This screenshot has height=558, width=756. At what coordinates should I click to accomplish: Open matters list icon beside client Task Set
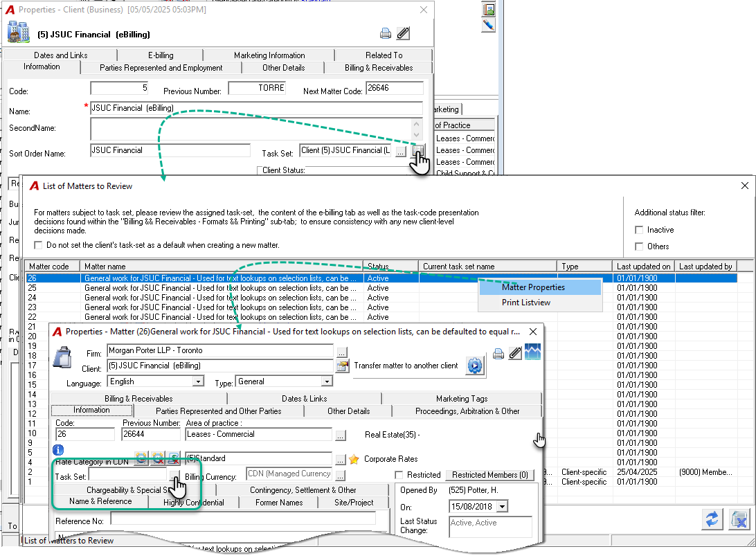coord(417,151)
